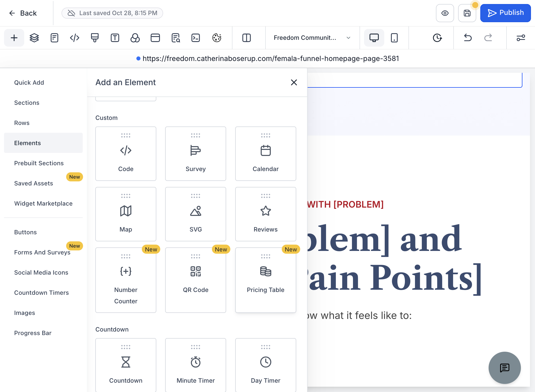Open page preview with the eye icon
Screen dimensions: 535x392
[x=445, y=13]
